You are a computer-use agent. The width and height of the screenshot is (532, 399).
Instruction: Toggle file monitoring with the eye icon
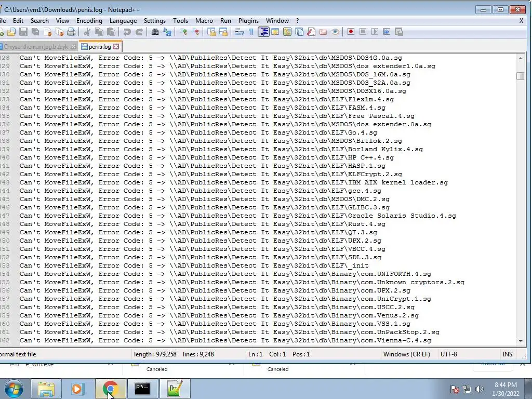(335, 32)
